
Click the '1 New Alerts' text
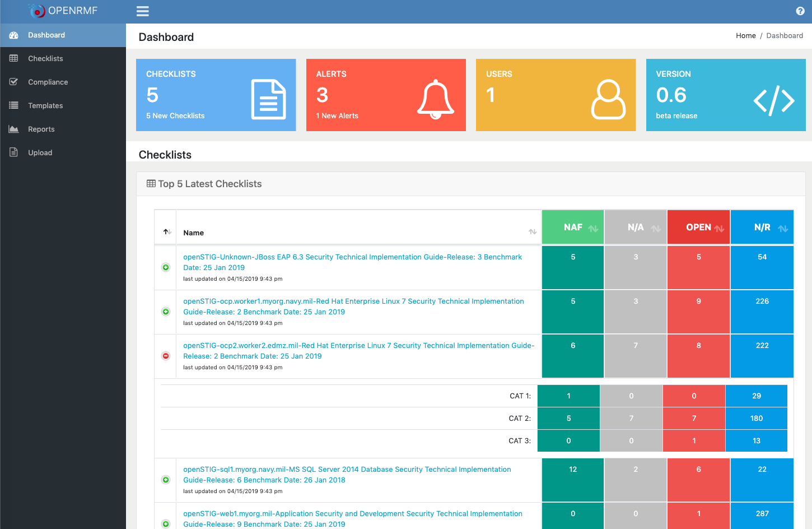tap(337, 115)
